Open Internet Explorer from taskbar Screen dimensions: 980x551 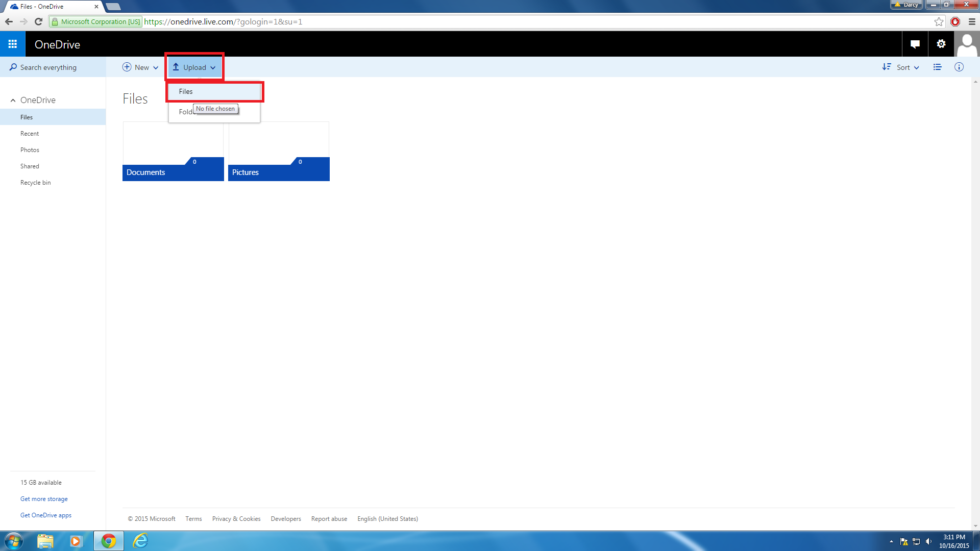coord(140,541)
